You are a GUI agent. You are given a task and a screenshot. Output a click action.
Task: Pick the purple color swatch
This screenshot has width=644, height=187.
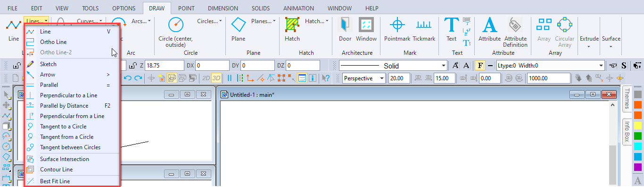[638, 167]
